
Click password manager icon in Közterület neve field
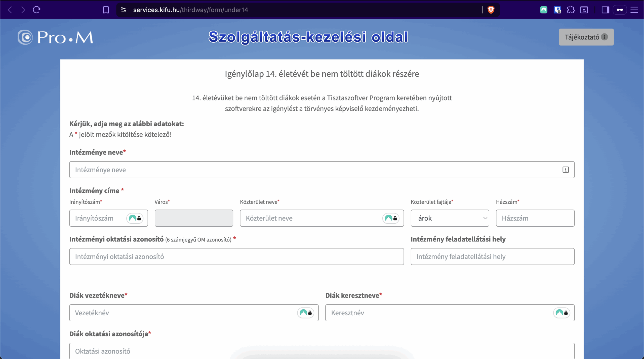point(391,218)
